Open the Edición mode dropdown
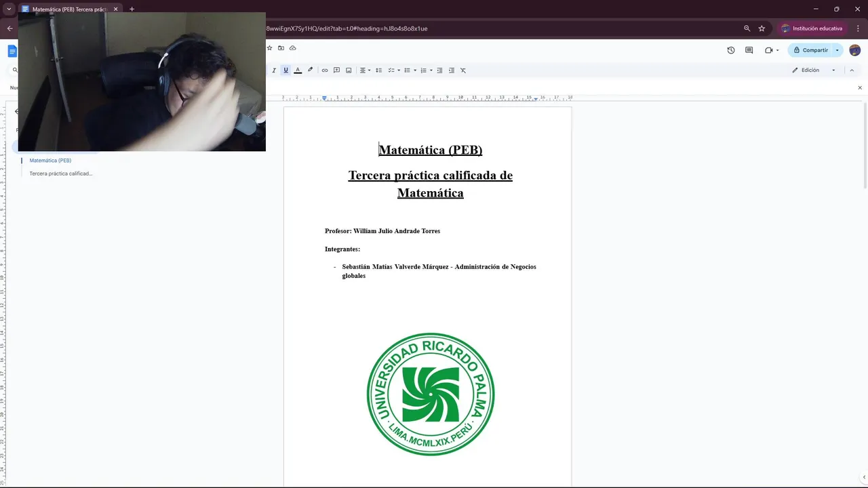 coord(814,70)
